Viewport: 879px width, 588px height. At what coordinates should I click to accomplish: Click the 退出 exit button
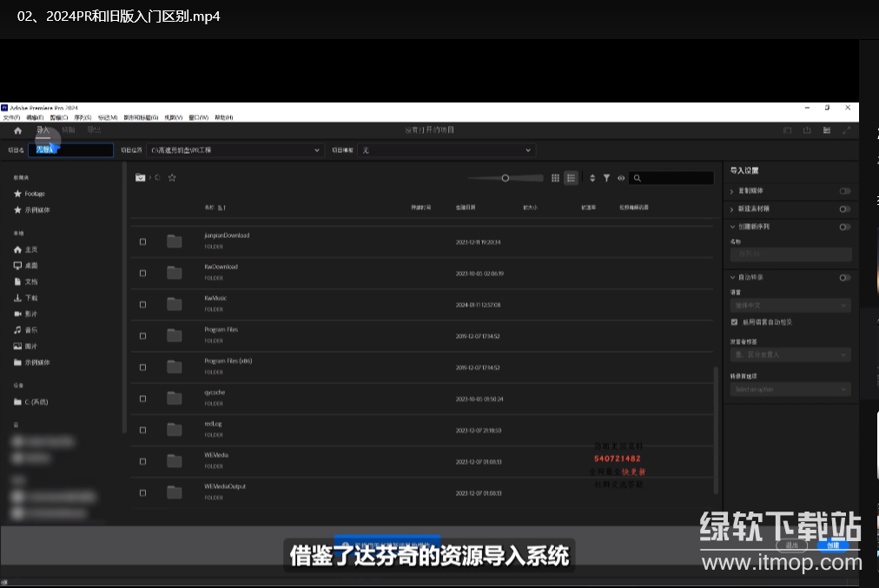tap(791, 545)
